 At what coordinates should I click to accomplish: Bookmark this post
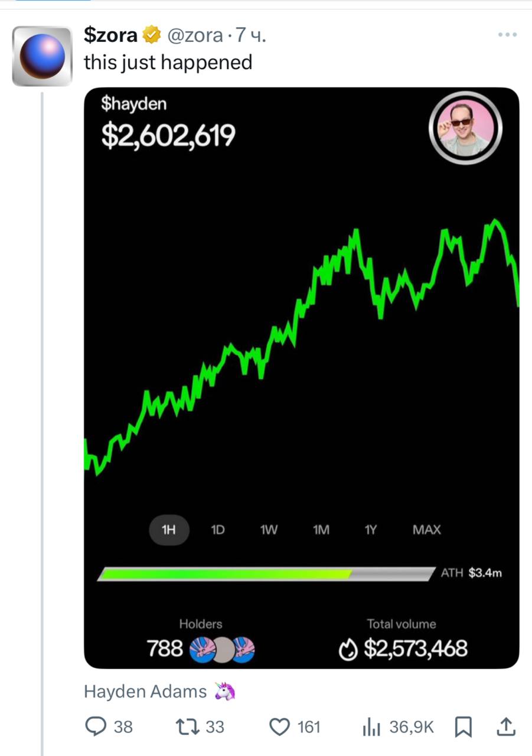pyautogui.click(x=463, y=727)
